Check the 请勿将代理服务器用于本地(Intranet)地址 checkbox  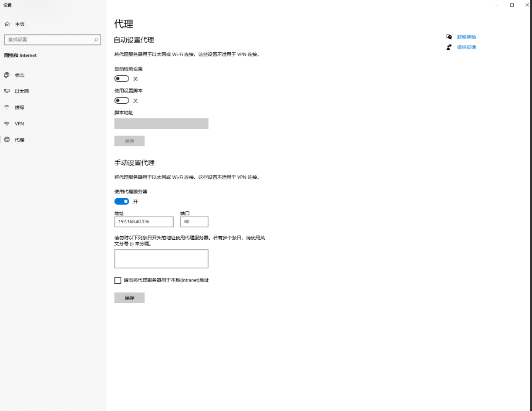pos(118,280)
